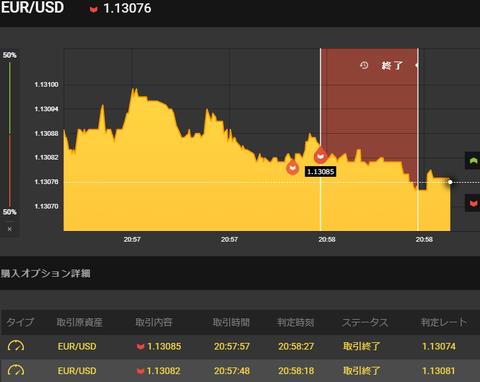
Task: Click the 判定レート column header
Action: pos(444,322)
